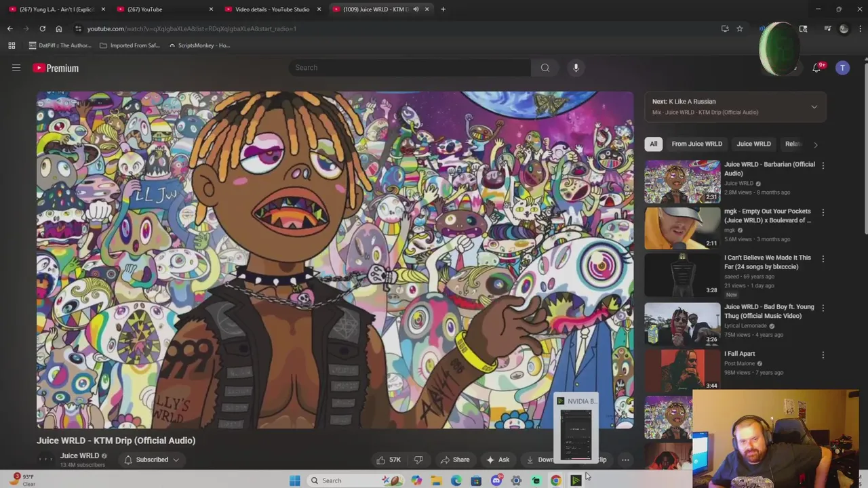Select the Related filter chip
The height and width of the screenshot is (488, 868).
click(x=792, y=144)
